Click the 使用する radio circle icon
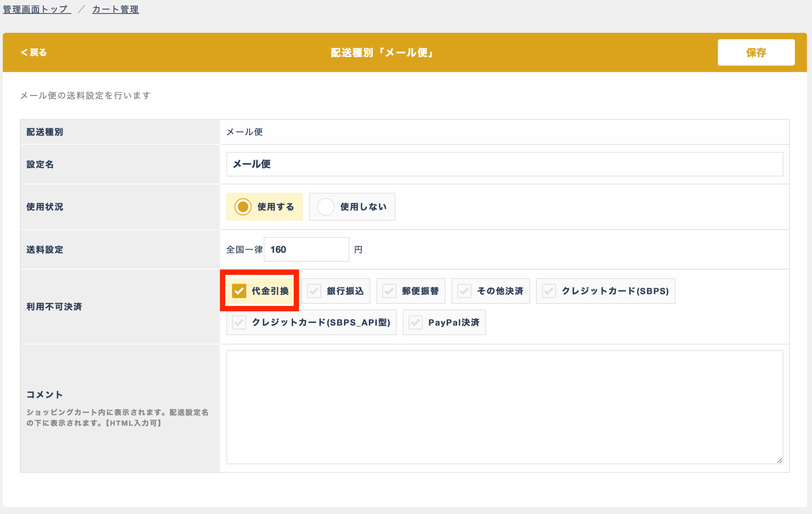This screenshot has height=514, width=812. (243, 207)
